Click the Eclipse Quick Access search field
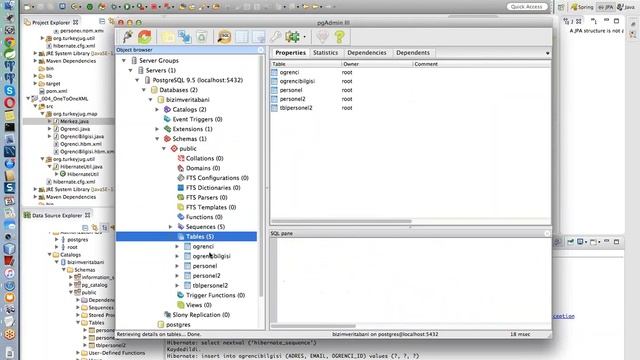This screenshot has height=360, width=640. [x=527, y=7]
